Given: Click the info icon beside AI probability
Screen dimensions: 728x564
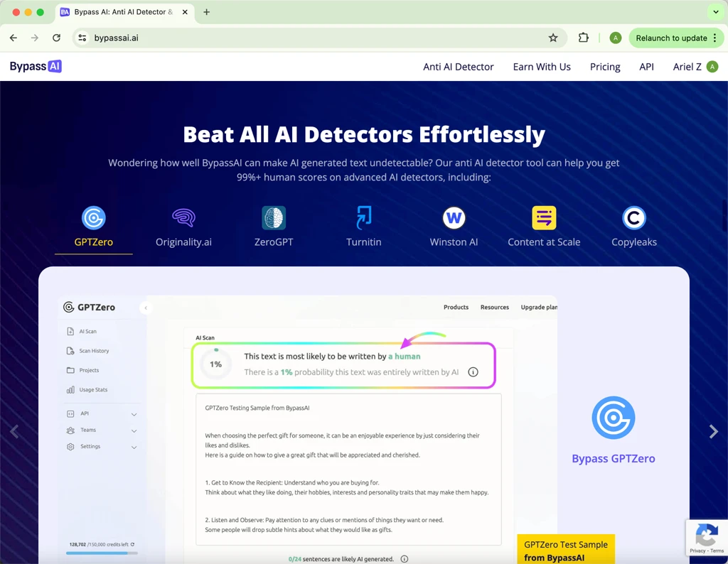Looking at the screenshot, I should pyautogui.click(x=473, y=372).
